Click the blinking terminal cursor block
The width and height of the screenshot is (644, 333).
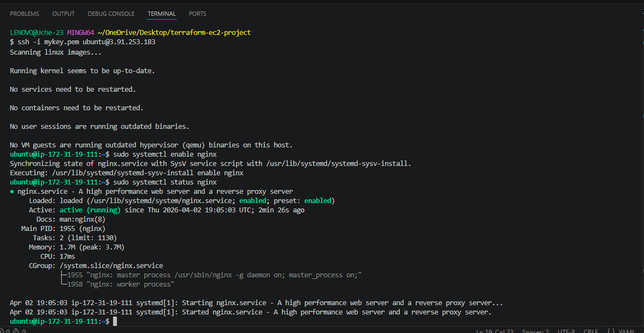(115, 321)
